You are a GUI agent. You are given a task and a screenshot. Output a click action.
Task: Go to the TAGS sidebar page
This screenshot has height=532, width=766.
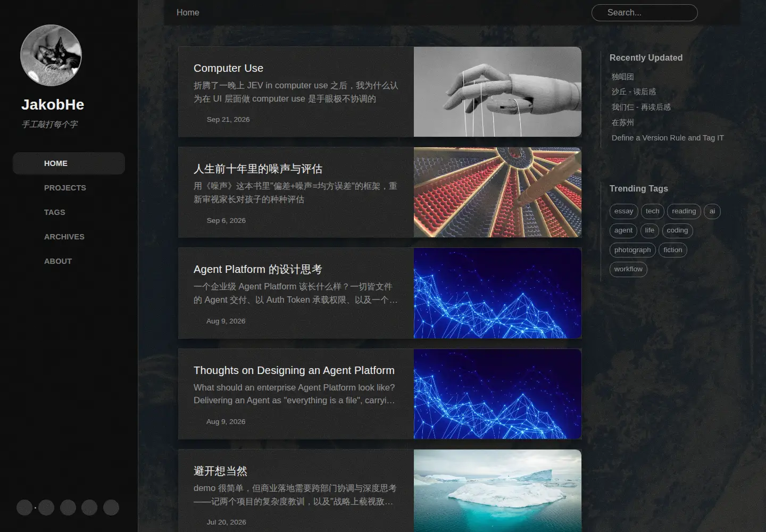[x=69, y=212]
